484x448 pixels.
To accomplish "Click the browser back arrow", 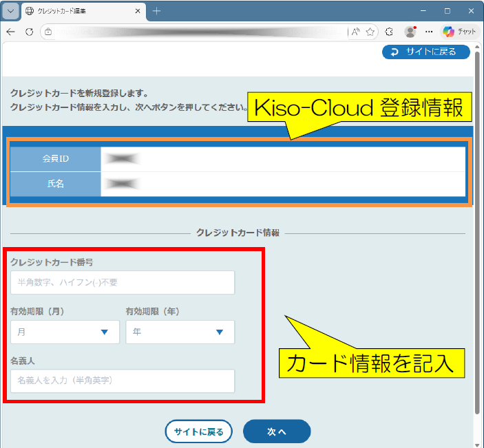I will 11,32.
